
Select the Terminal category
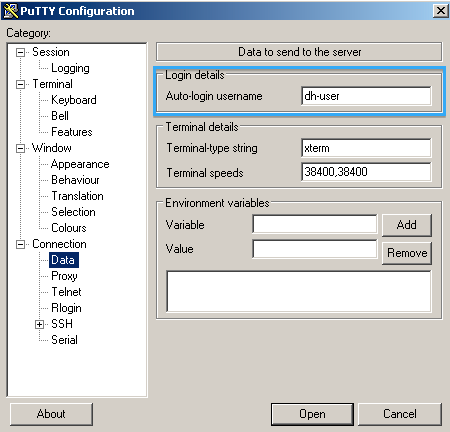[52, 84]
